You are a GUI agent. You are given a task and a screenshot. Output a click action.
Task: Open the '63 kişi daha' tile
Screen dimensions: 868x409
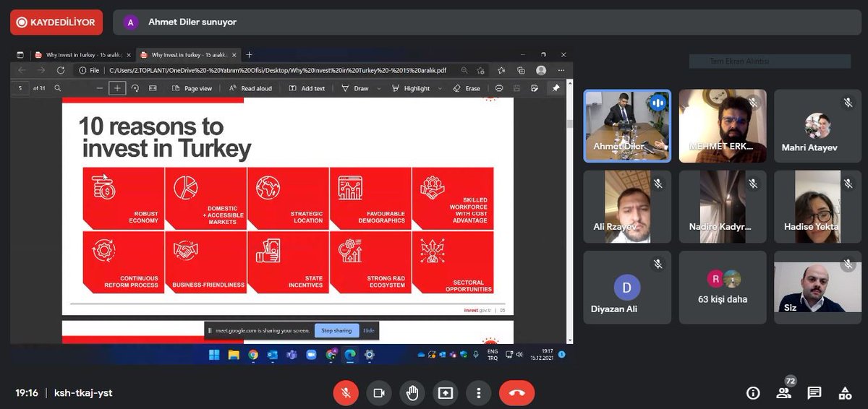tap(723, 288)
